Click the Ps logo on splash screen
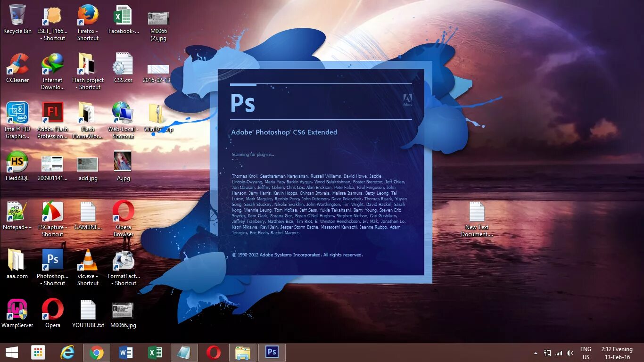Screen dimensions: 644x362 tap(242, 103)
